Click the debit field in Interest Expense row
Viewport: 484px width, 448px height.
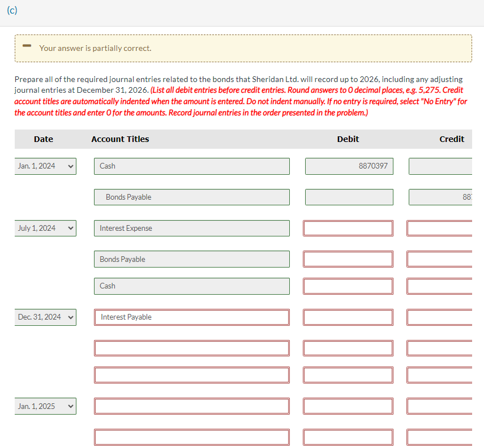(x=348, y=229)
